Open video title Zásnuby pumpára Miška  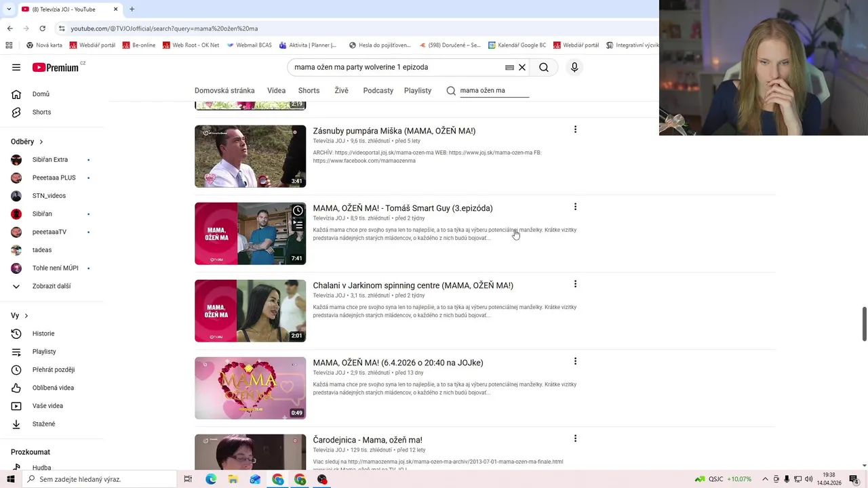(394, 131)
